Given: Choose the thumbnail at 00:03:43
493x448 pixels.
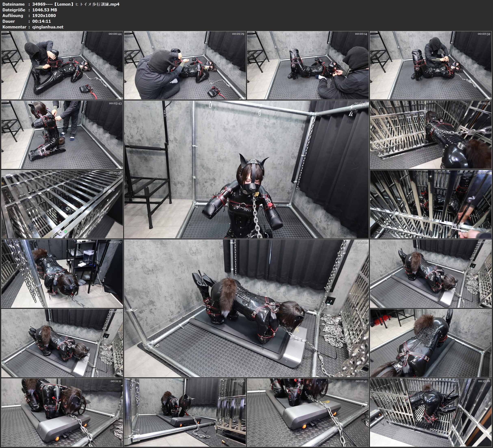Looking at the screenshot, I should [62, 135].
